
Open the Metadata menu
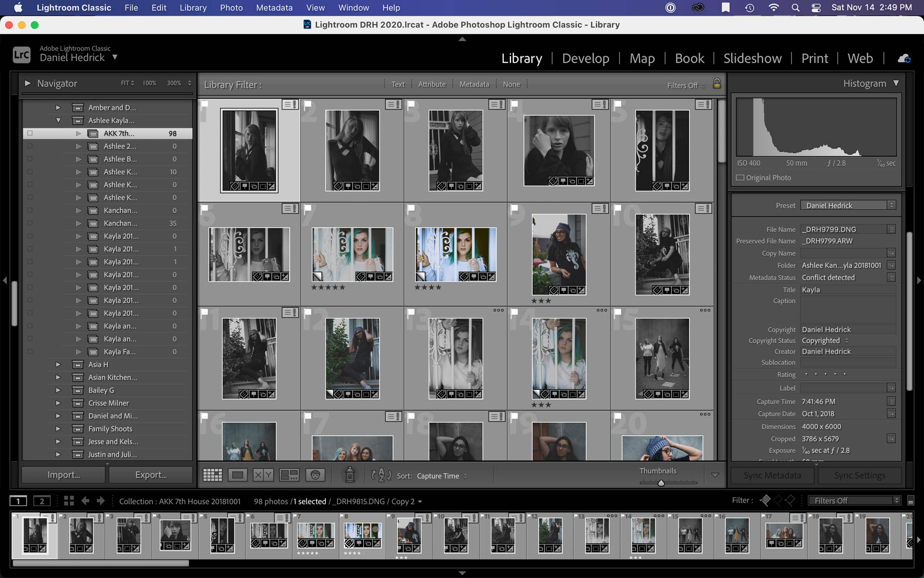point(274,8)
